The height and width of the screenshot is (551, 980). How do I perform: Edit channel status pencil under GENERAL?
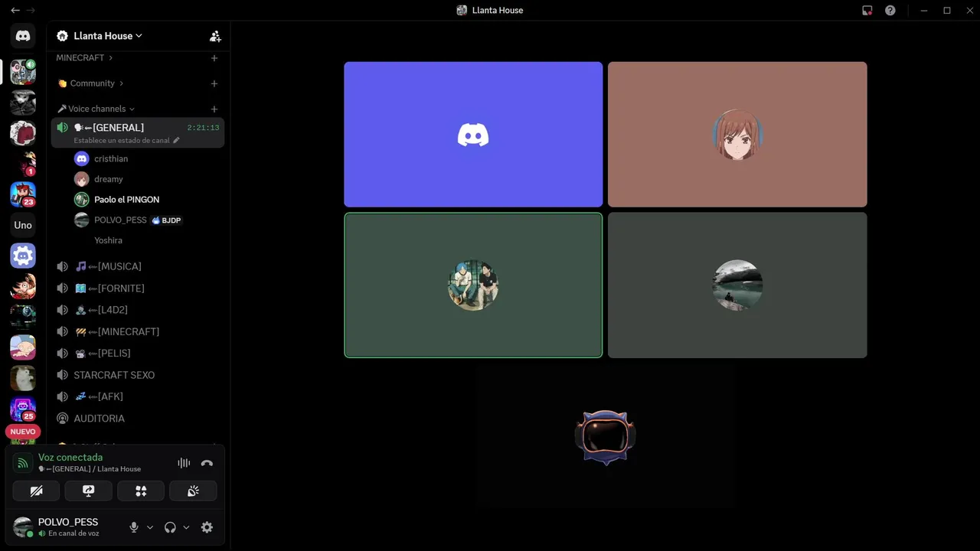coord(176,141)
